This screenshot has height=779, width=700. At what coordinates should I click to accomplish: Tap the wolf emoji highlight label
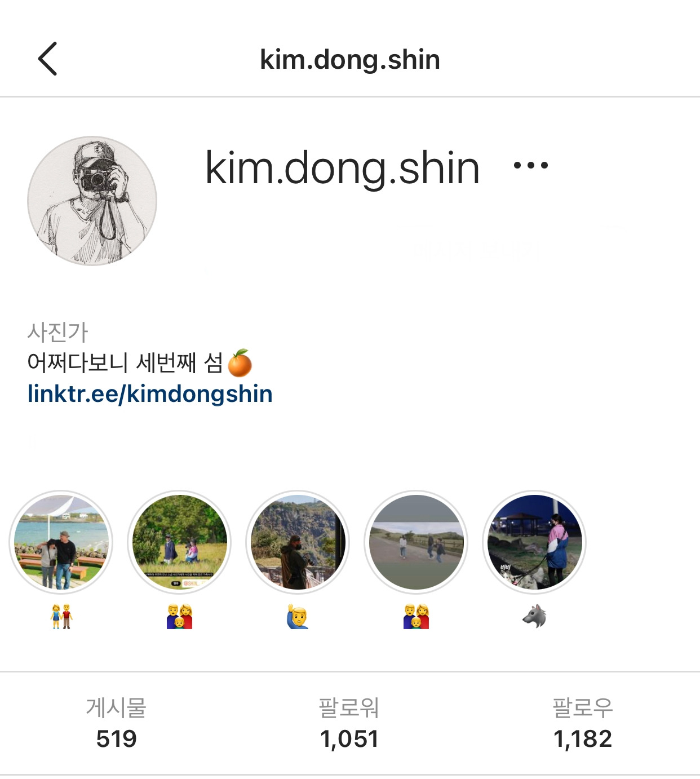pos(534,617)
